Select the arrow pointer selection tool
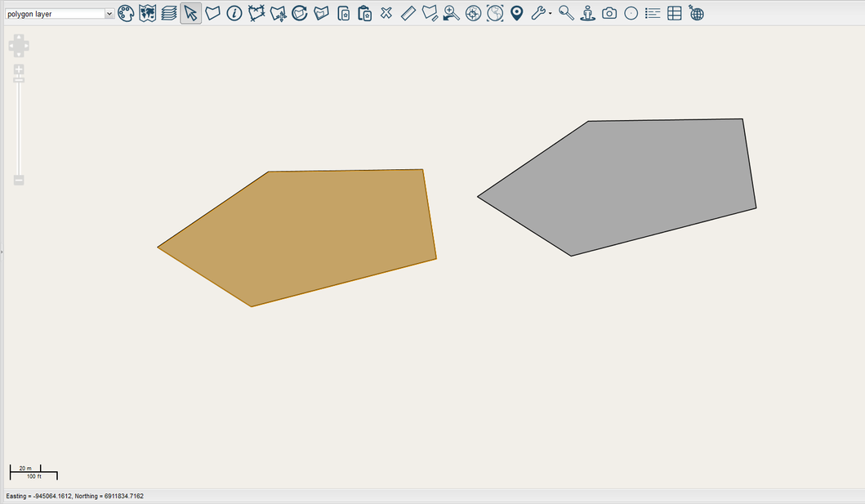 190,13
